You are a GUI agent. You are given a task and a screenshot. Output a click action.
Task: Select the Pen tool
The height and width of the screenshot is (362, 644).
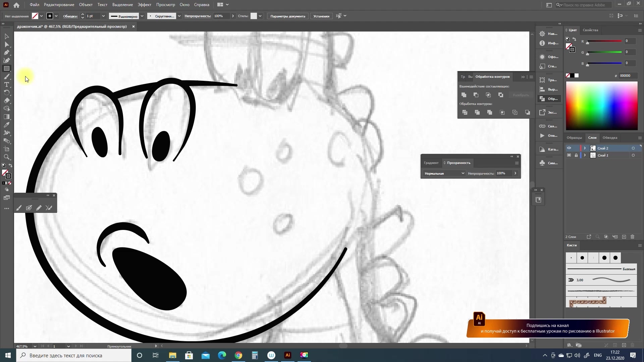click(7, 52)
